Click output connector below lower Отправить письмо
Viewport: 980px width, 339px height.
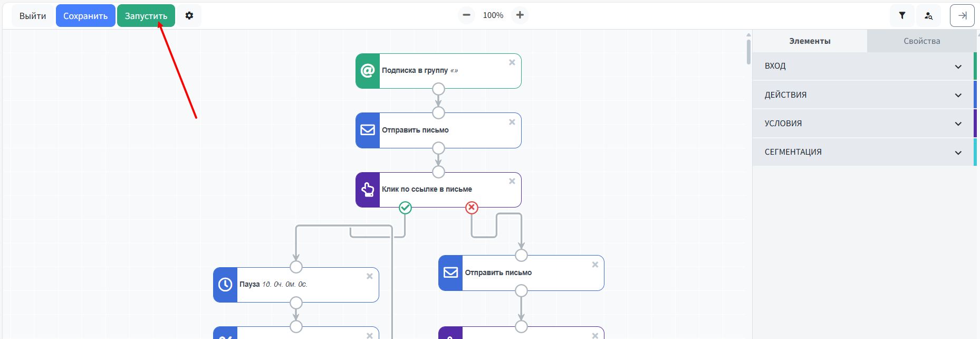point(521,291)
